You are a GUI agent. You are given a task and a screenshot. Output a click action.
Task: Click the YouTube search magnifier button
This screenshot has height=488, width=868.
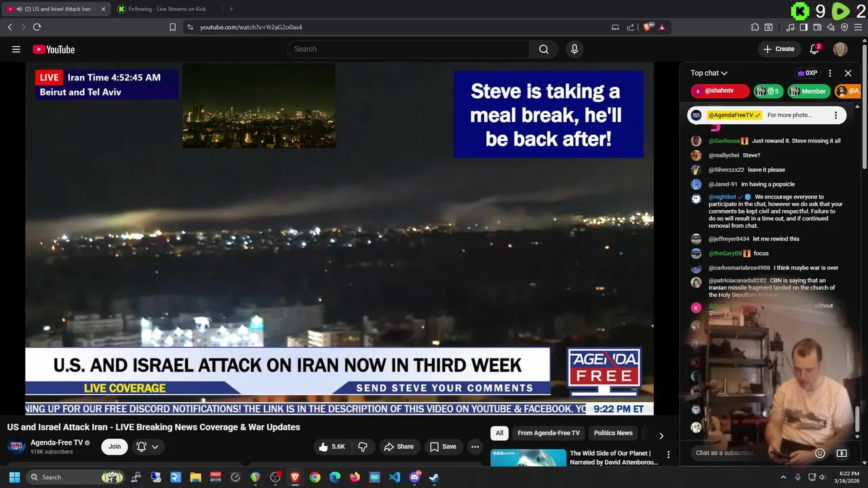click(x=544, y=49)
